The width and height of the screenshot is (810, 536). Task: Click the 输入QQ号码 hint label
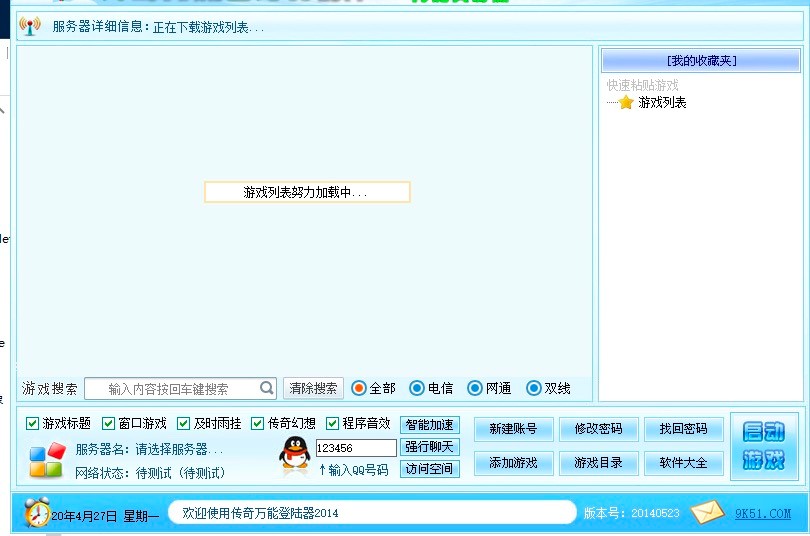(353, 469)
